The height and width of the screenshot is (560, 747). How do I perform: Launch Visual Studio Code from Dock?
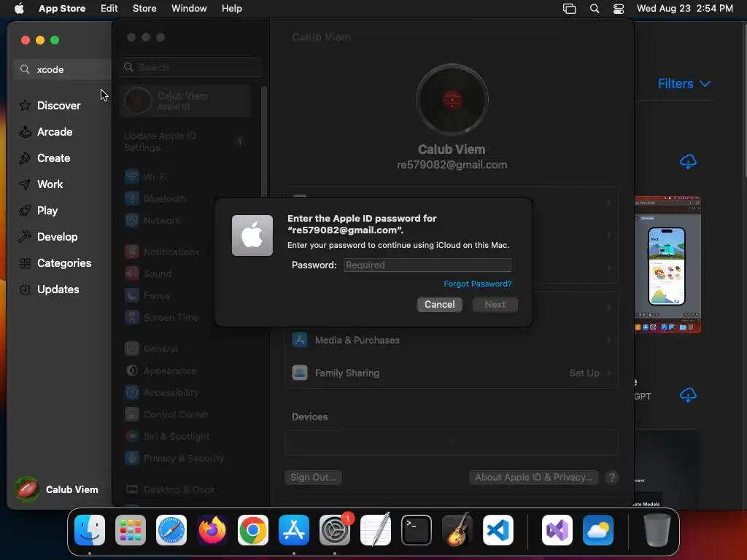point(498,530)
